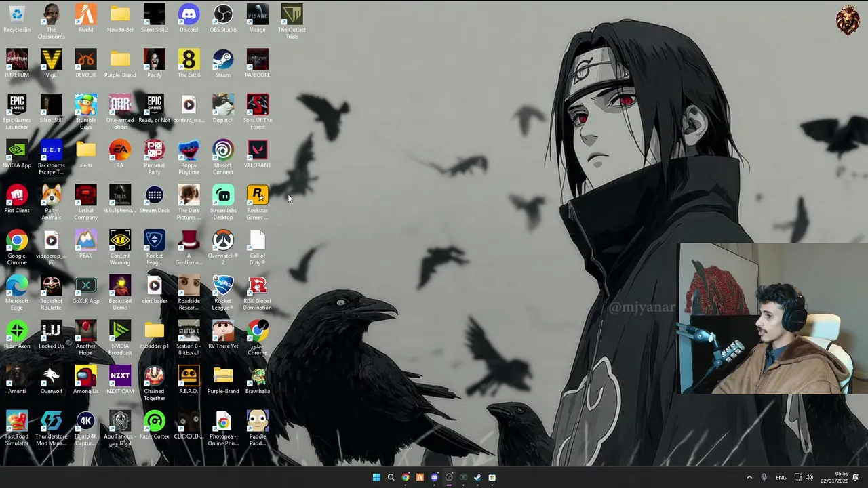Show hidden system tray icons
This screenshot has height=488, width=868.
click(x=749, y=477)
